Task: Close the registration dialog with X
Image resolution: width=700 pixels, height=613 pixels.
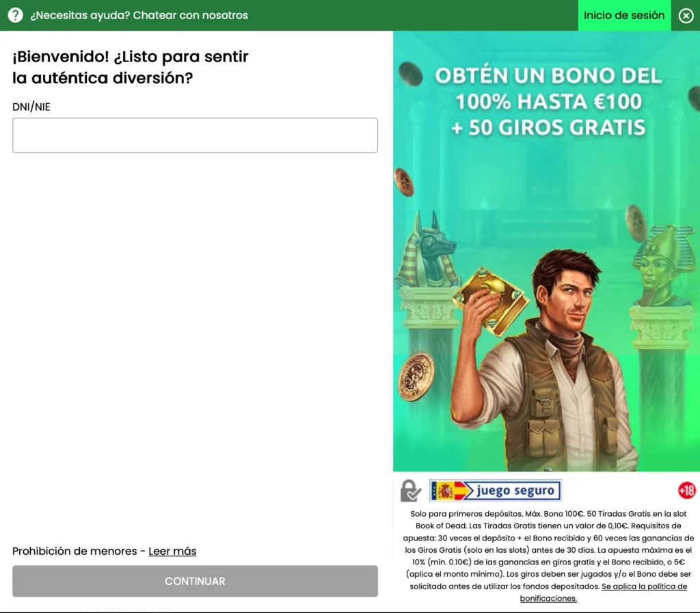Action: point(686,16)
